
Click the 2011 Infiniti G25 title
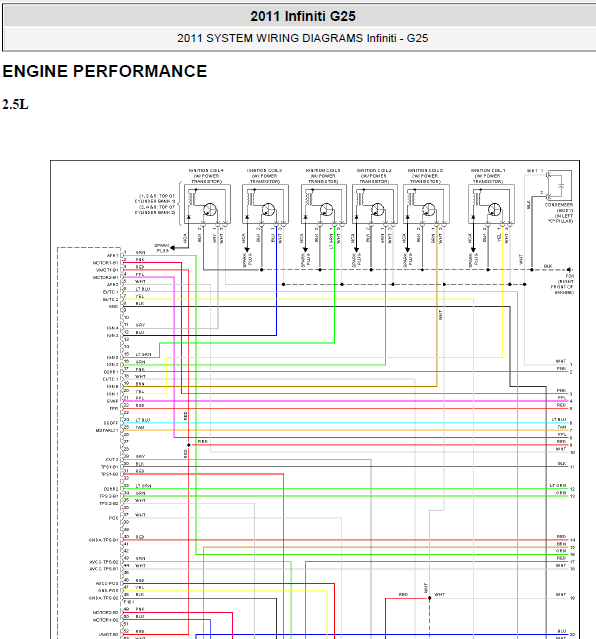coord(303,16)
